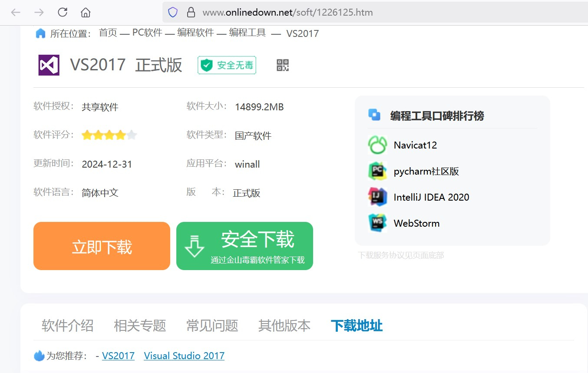Click the padlock site info icon
This screenshot has width=588, height=373.
(x=191, y=12)
